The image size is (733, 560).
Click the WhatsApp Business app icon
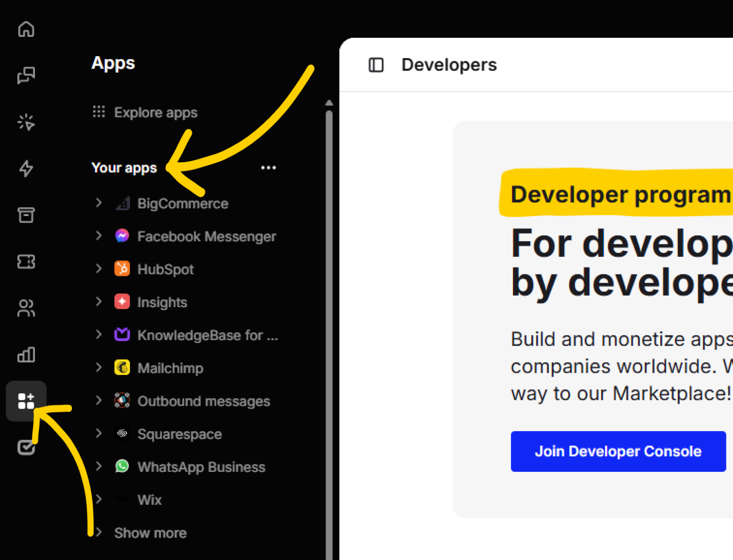(122, 466)
